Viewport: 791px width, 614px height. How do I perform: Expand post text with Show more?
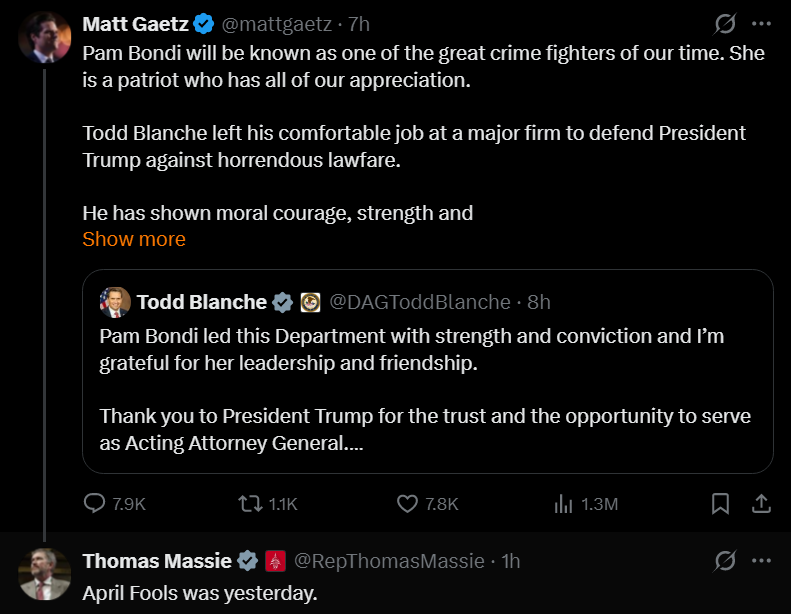pyautogui.click(x=134, y=239)
